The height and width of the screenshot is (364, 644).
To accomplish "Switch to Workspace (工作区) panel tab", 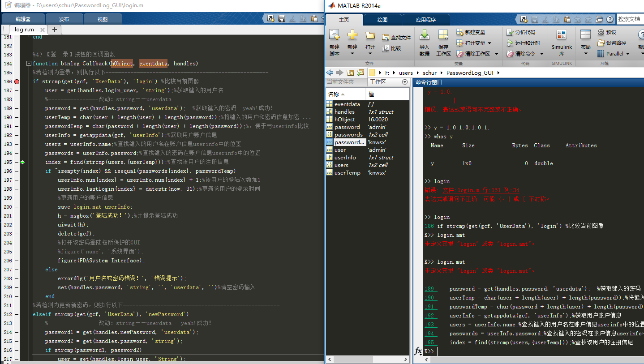I will click(x=378, y=82).
